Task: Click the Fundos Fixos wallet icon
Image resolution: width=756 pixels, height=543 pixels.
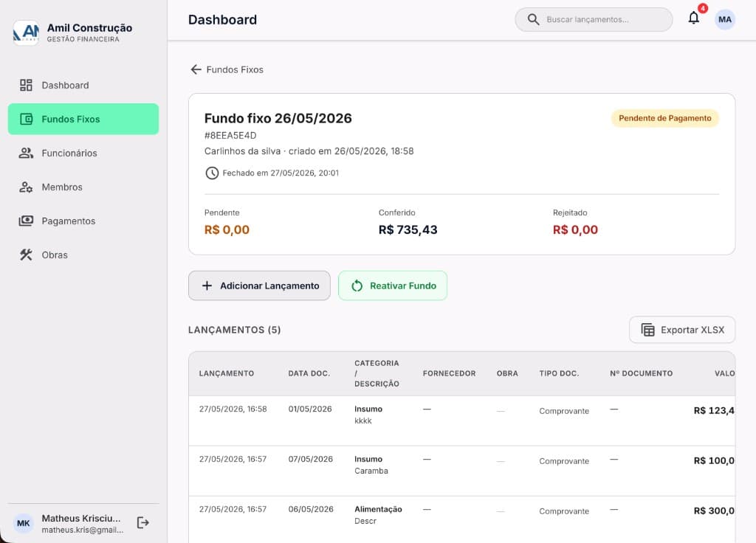Action: [26, 119]
